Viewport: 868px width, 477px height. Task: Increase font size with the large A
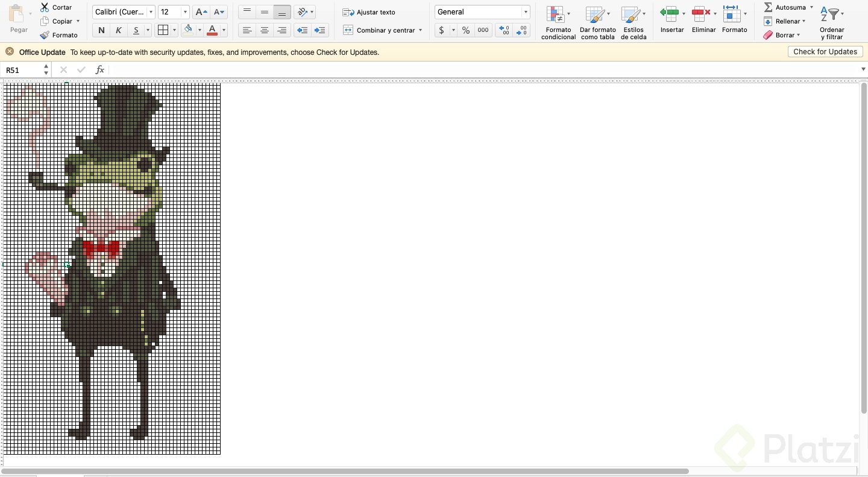click(x=202, y=12)
